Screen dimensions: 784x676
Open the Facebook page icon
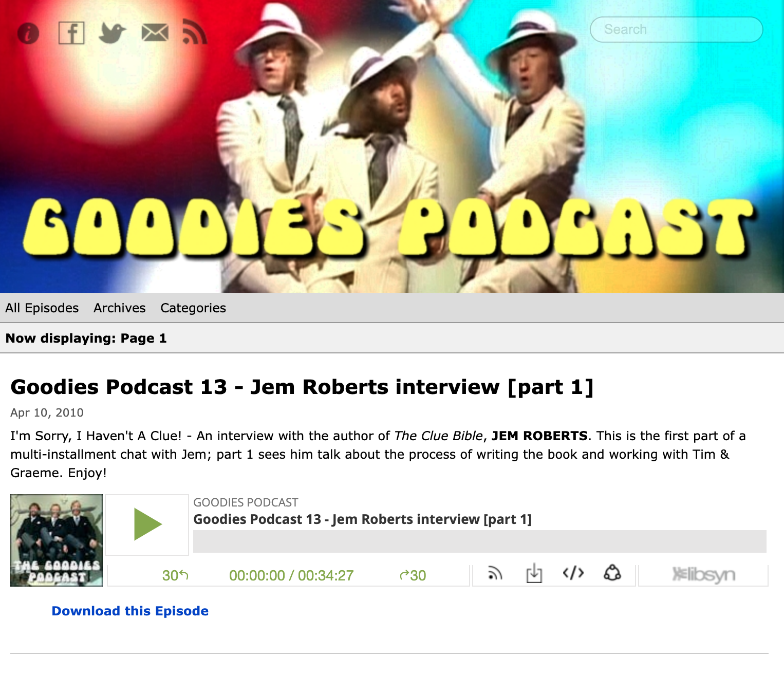tap(71, 33)
